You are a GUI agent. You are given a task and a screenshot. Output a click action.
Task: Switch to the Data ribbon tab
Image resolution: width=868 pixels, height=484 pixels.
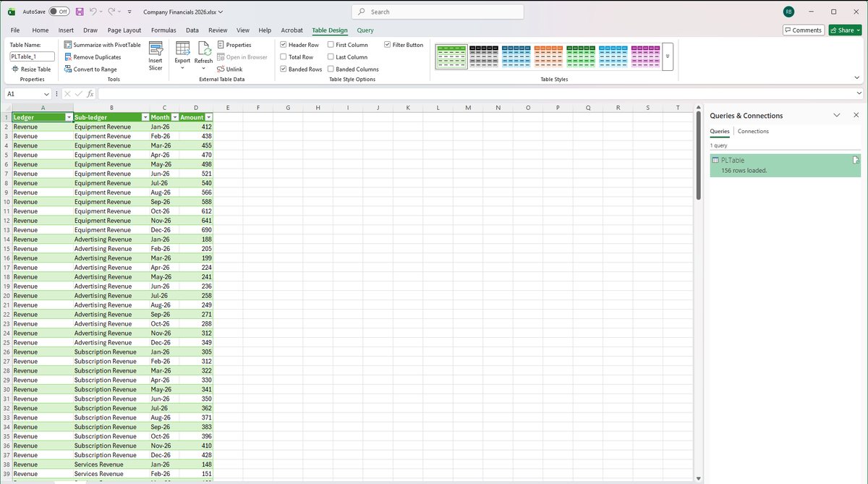192,30
